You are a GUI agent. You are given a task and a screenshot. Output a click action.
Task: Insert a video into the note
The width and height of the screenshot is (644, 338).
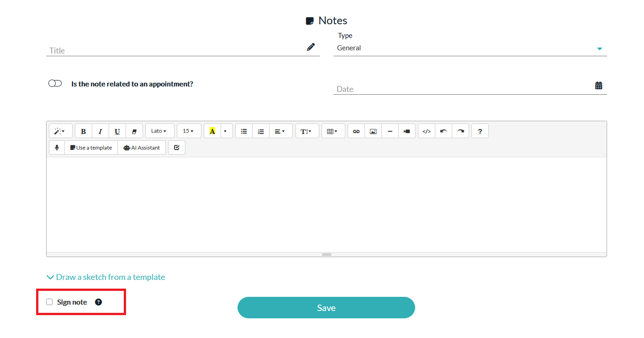407,131
